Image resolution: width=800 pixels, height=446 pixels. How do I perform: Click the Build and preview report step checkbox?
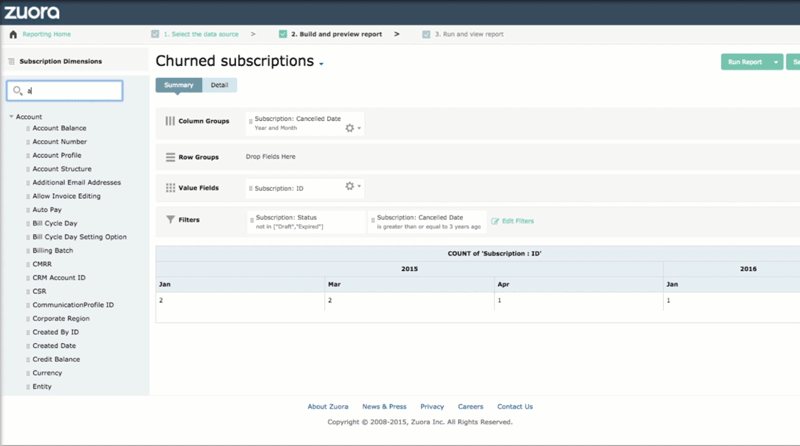283,34
